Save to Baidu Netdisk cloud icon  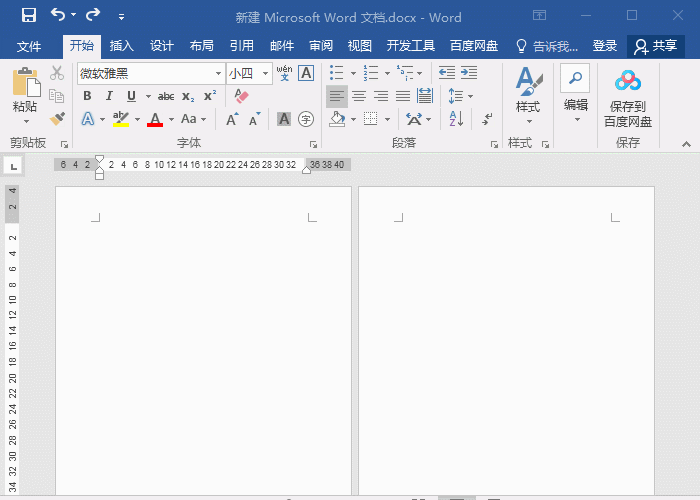[x=627, y=80]
